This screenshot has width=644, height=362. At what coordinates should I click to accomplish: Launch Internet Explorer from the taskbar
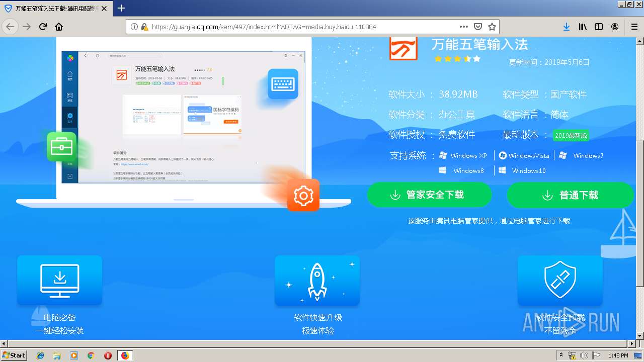tap(40, 355)
